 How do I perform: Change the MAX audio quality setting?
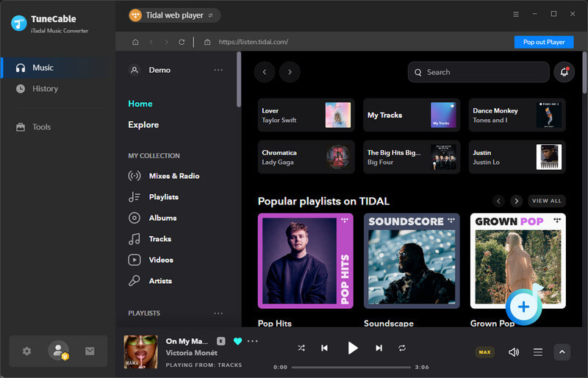pyautogui.click(x=485, y=352)
